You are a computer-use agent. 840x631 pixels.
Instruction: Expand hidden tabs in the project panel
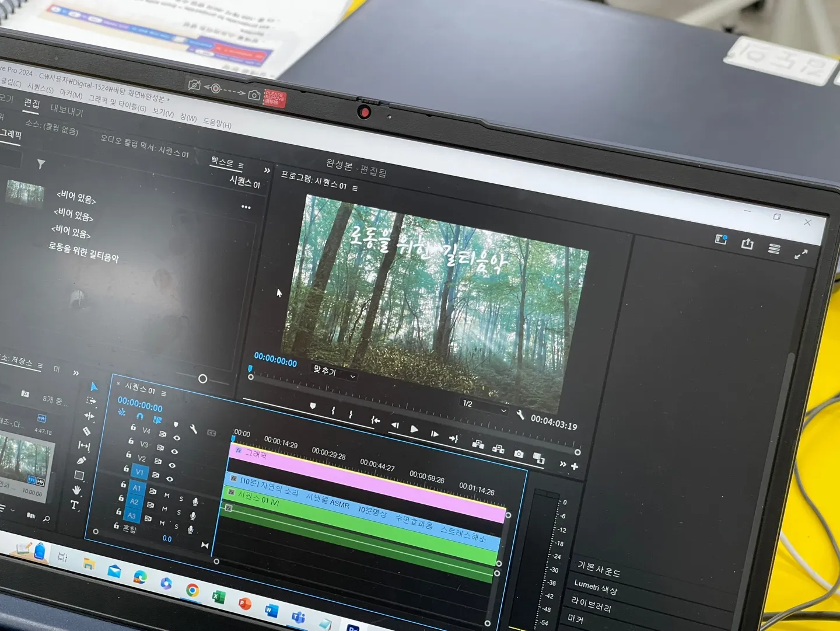click(x=76, y=372)
